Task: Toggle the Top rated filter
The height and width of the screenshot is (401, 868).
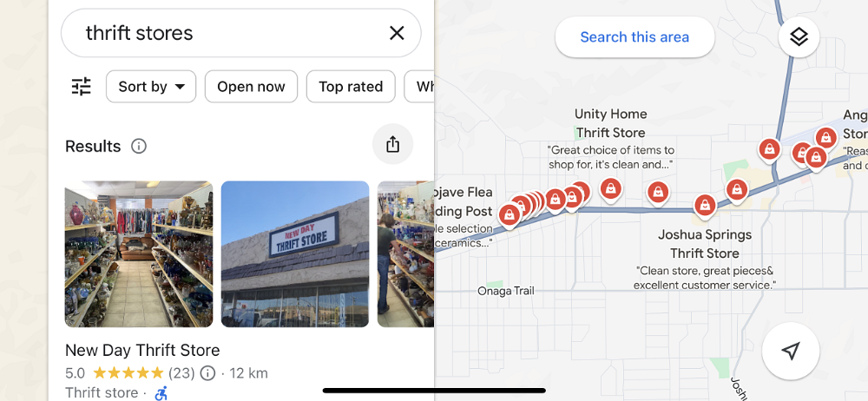Action: click(351, 87)
